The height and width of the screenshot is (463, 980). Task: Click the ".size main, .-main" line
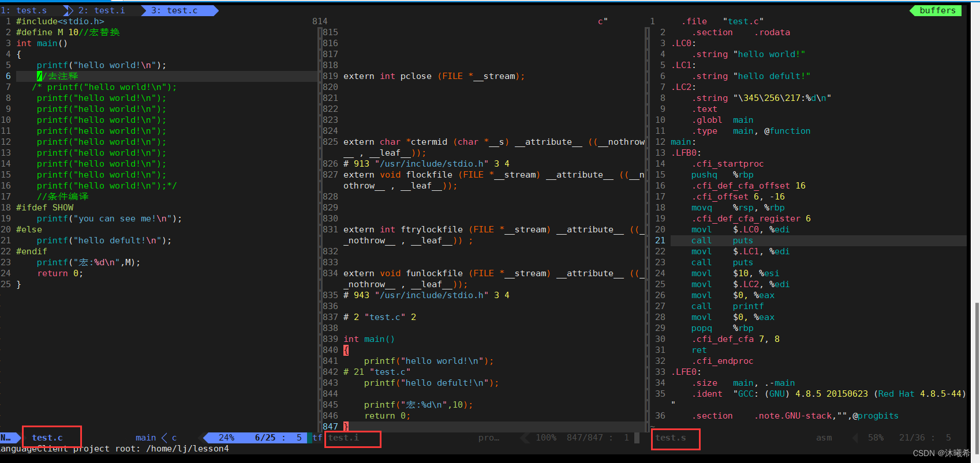[743, 383]
